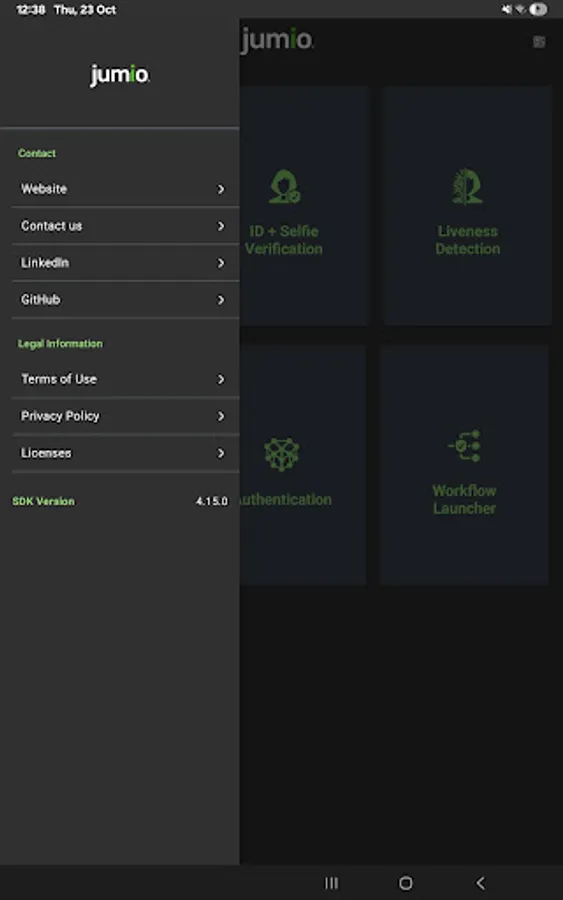
Task: Open the Privacy Policy entry
Action: pos(125,416)
